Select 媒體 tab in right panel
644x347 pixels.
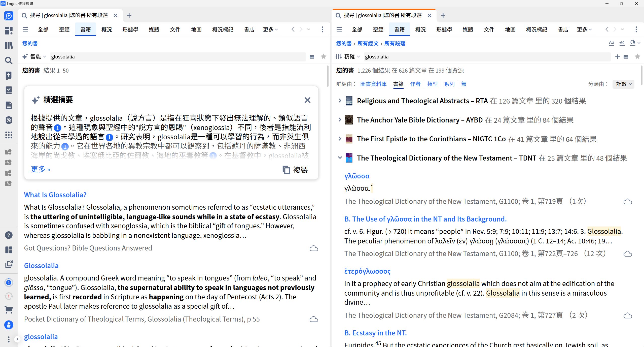pyautogui.click(x=468, y=29)
